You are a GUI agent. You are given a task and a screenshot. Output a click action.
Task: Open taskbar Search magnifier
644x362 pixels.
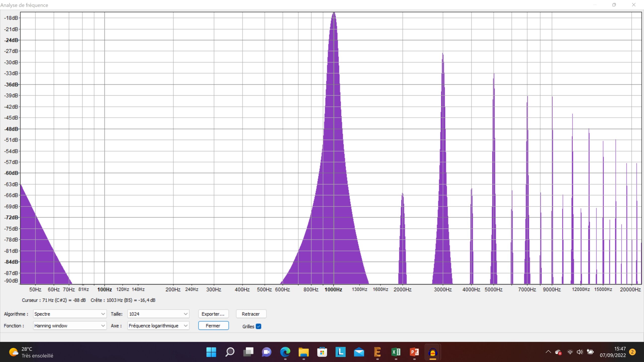[230, 352]
